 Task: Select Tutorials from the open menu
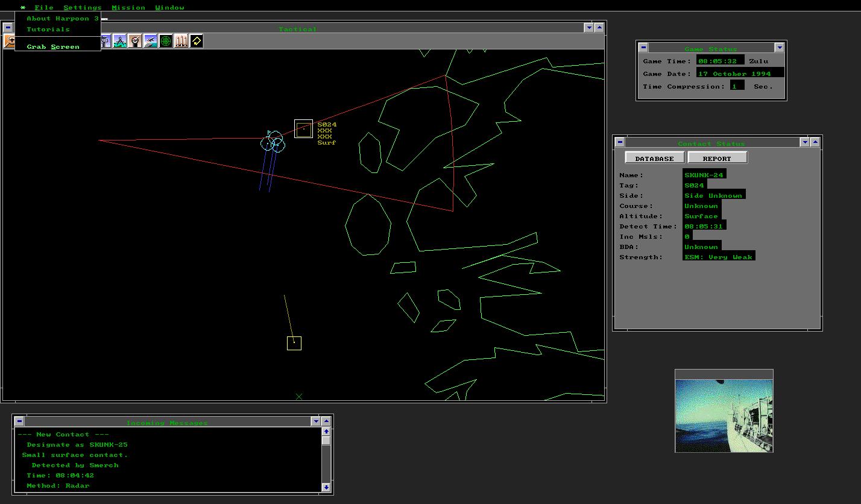(48, 29)
